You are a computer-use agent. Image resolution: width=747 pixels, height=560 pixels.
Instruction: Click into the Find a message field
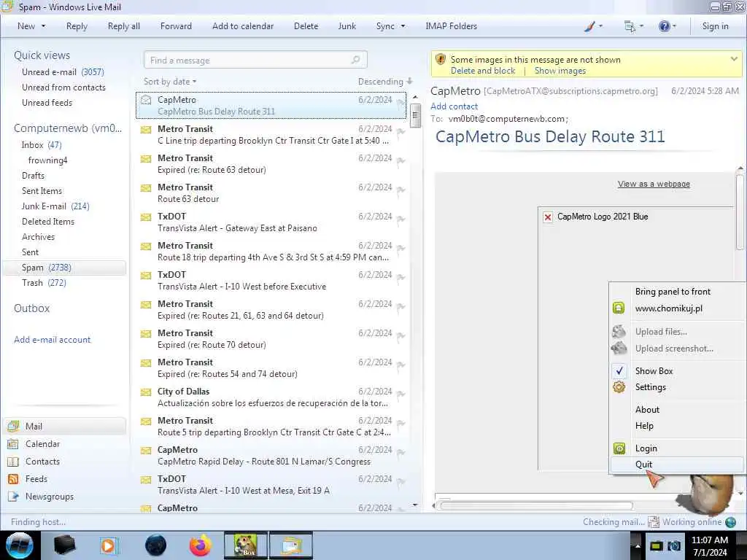pyautogui.click(x=255, y=60)
